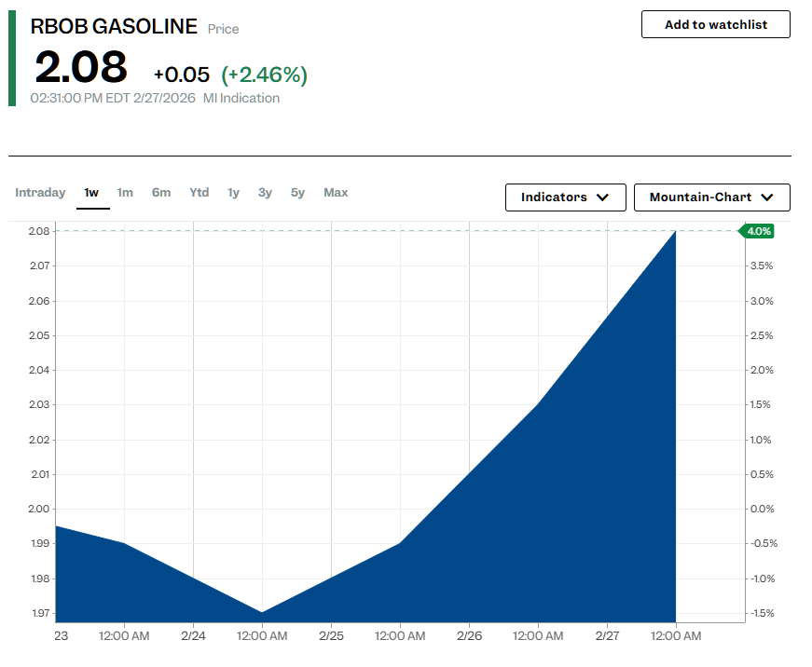
Task: Show the 6m chart range
Action: pyautogui.click(x=161, y=193)
